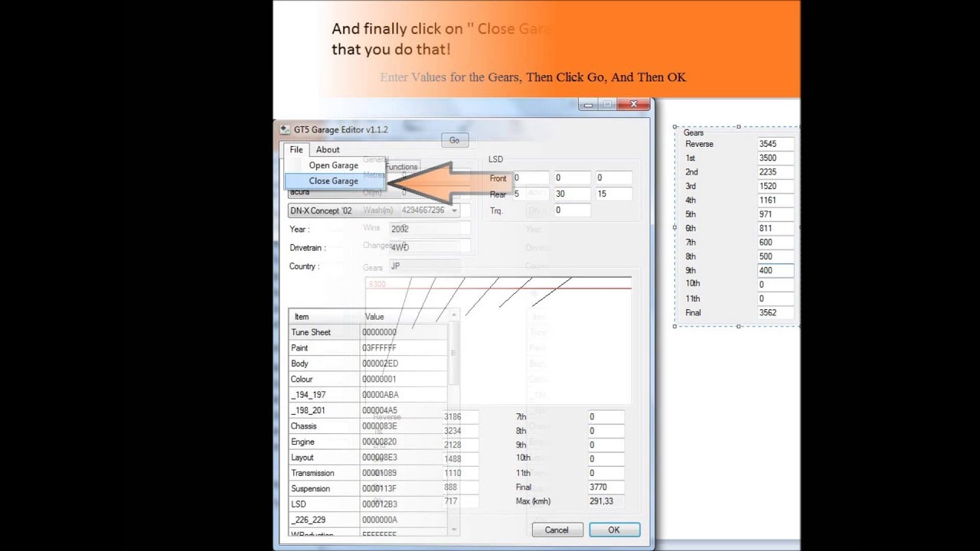Click the 7th gear input in dialog
The image size is (980, 551).
[606, 417]
